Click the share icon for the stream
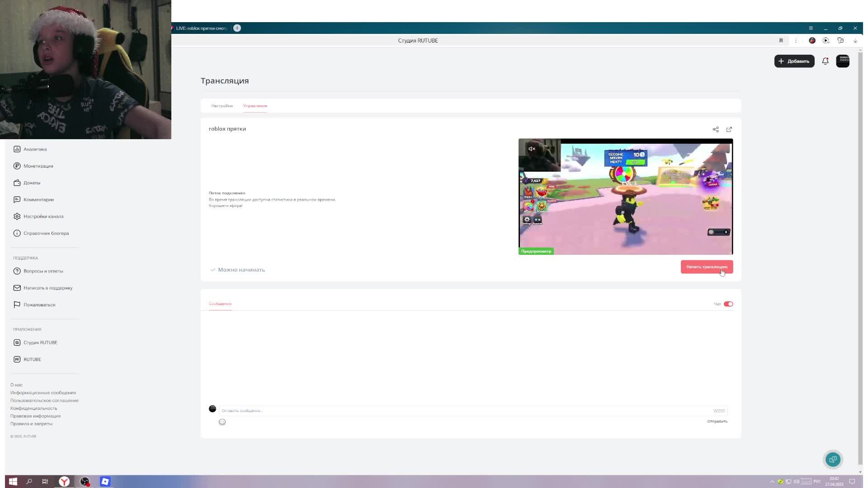The width and height of the screenshot is (868, 488). click(x=716, y=130)
